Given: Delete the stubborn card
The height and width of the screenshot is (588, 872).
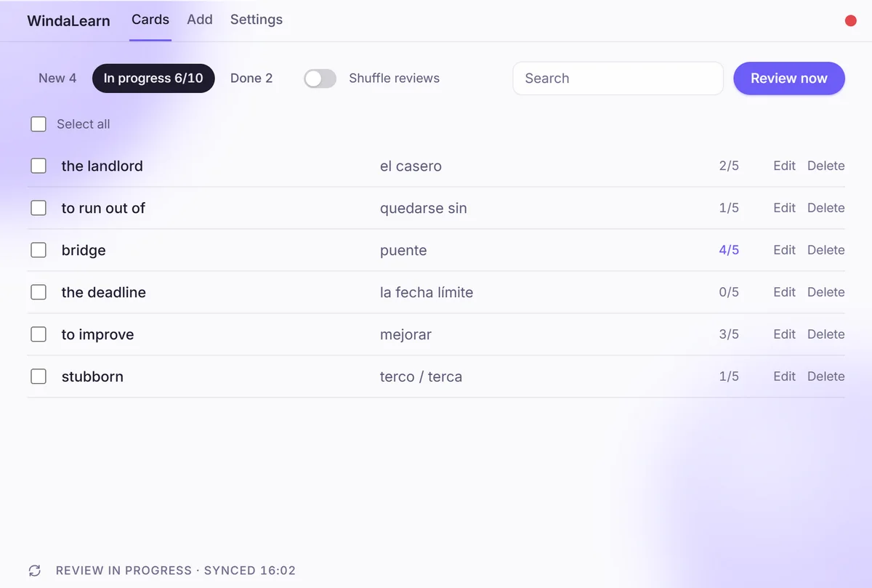Looking at the screenshot, I should [826, 376].
